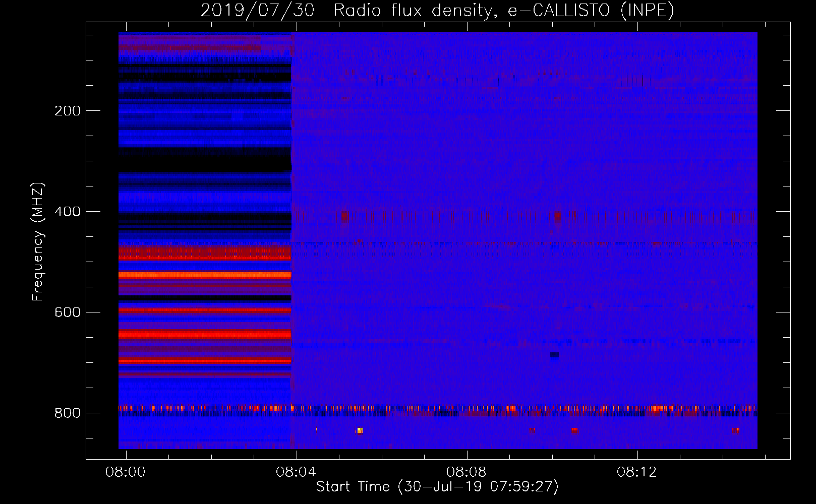This screenshot has width=816, height=504.
Task: Click the '08:04' time tick label
Action: click(x=296, y=472)
